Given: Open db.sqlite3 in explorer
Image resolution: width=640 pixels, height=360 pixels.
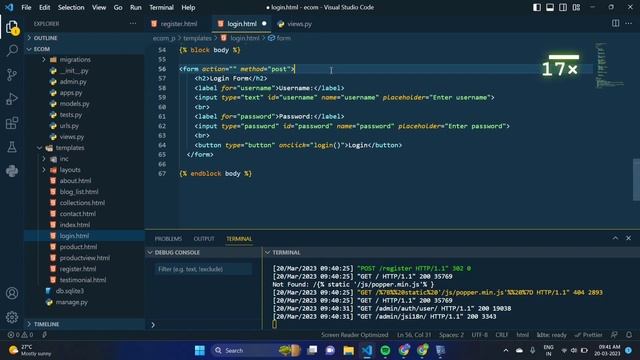Looking at the screenshot, I should pos(70,291).
